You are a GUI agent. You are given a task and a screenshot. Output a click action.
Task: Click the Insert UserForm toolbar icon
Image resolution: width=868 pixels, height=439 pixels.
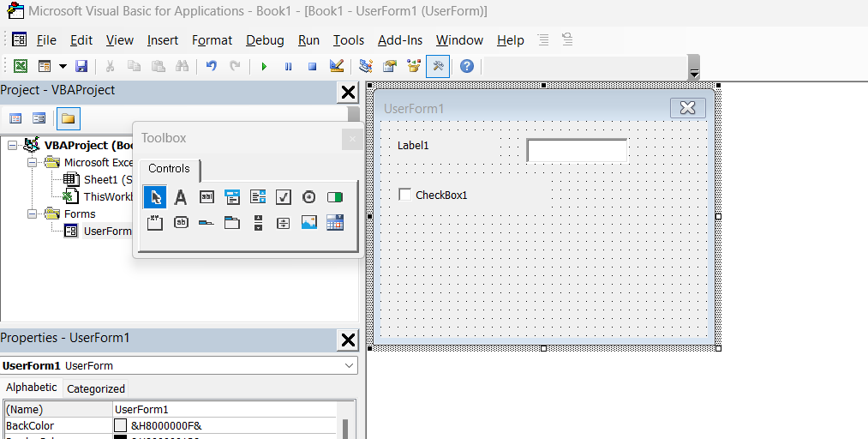[45, 66]
